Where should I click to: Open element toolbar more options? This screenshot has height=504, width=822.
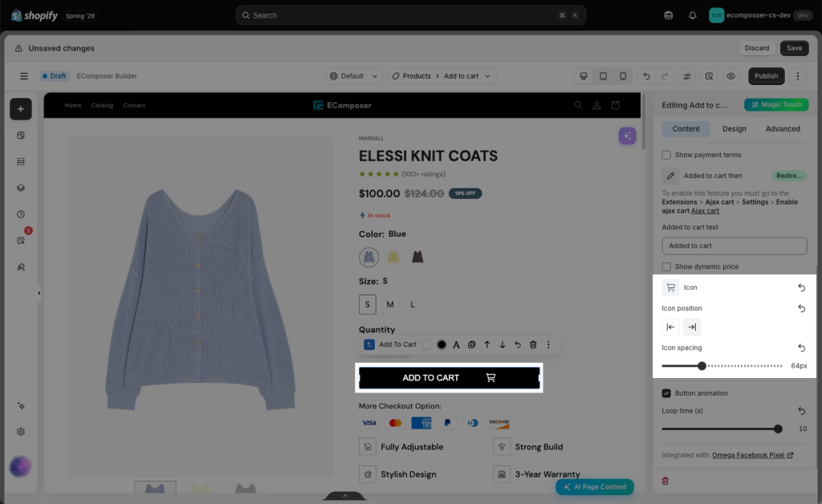tap(548, 344)
